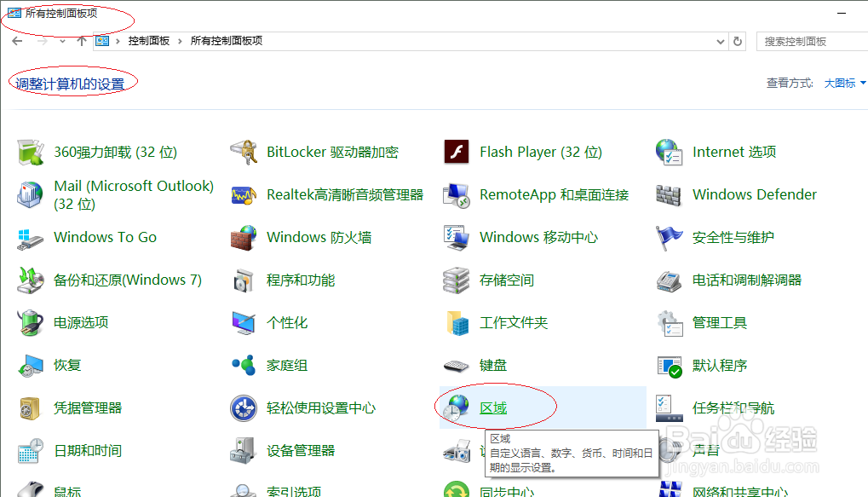Open 电话和调制解调器 icon
The width and height of the screenshot is (868, 497).
click(x=669, y=280)
